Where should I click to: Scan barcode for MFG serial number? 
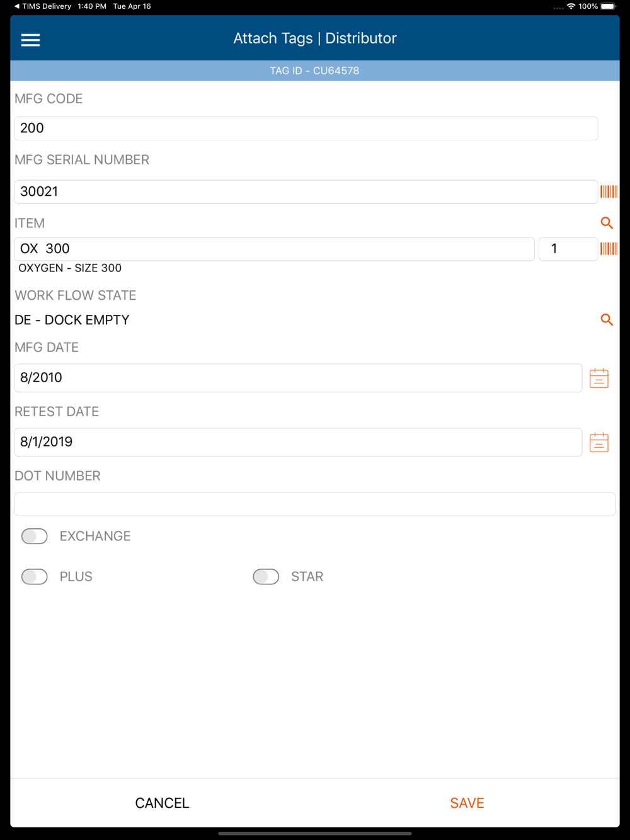point(609,191)
